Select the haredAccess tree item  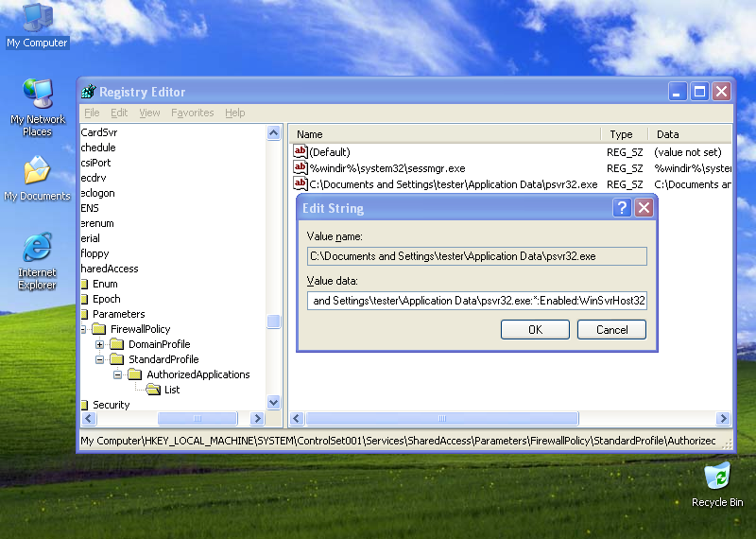tap(110, 269)
